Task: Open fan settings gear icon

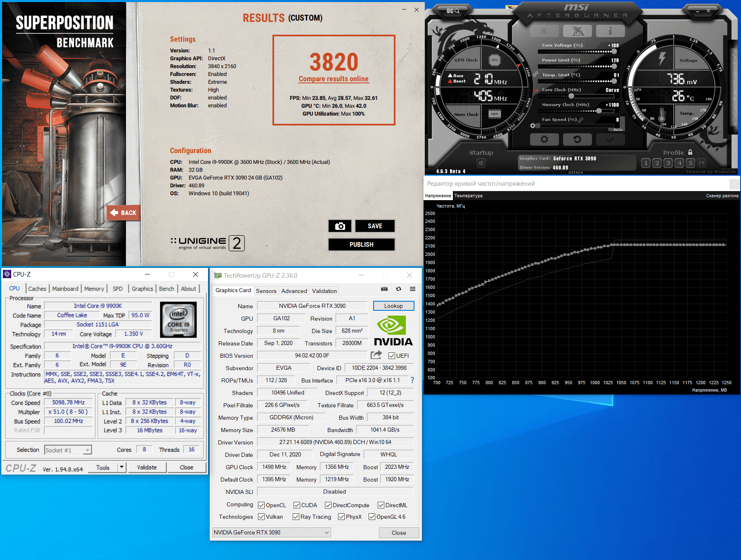Action: [x=533, y=125]
